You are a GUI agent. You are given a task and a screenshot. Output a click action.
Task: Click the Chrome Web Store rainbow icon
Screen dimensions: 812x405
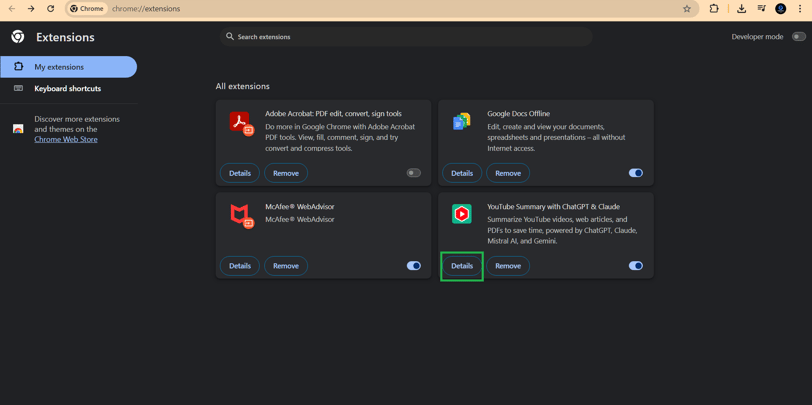[x=18, y=129]
